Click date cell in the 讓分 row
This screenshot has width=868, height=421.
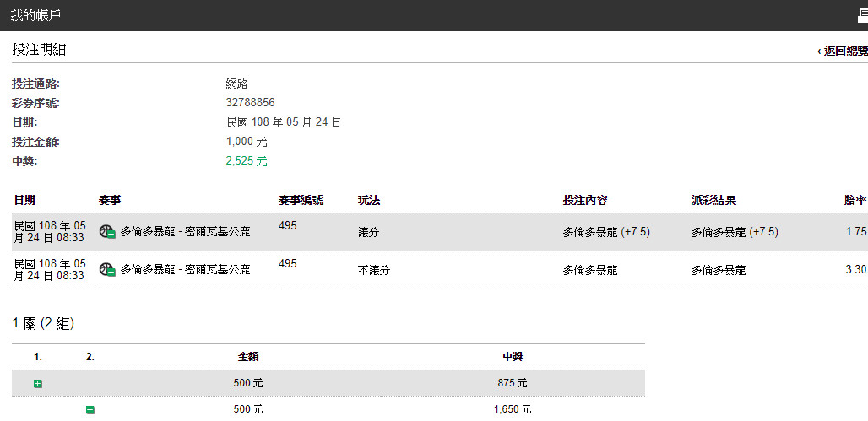(50, 231)
